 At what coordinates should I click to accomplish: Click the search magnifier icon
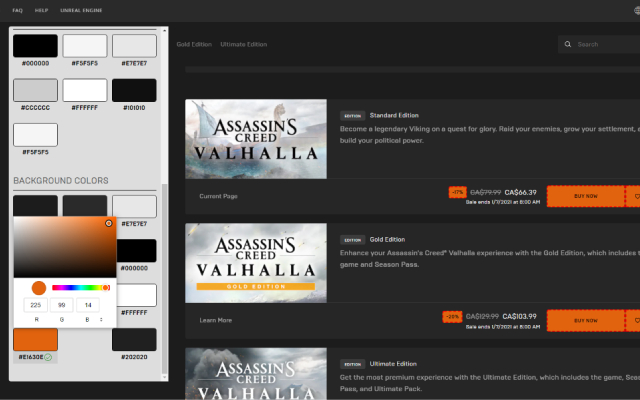[x=568, y=44]
